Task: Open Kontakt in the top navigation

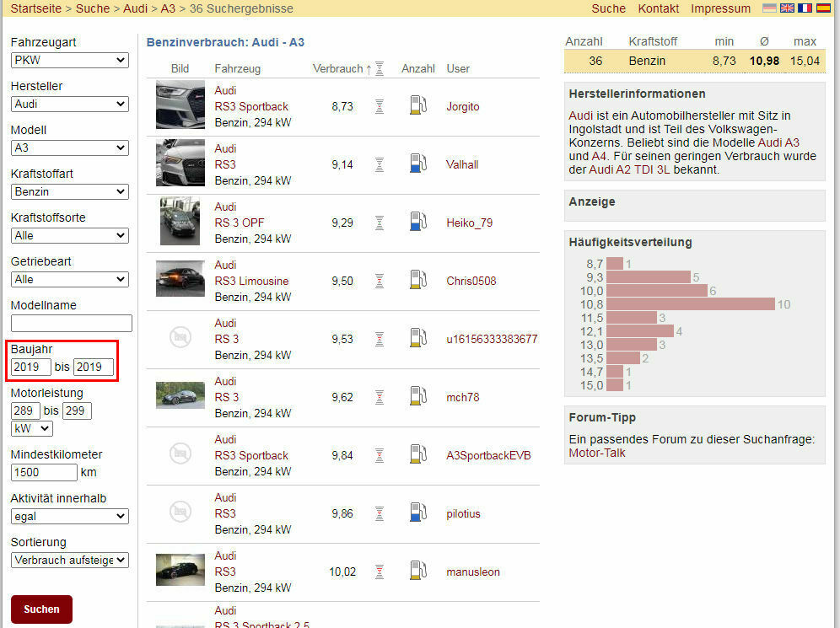Action: (658, 8)
